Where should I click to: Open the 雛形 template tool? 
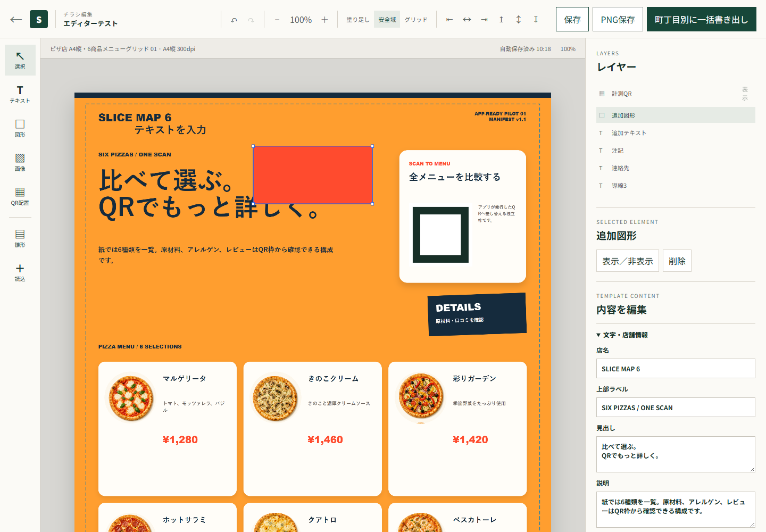tap(20, 238)
